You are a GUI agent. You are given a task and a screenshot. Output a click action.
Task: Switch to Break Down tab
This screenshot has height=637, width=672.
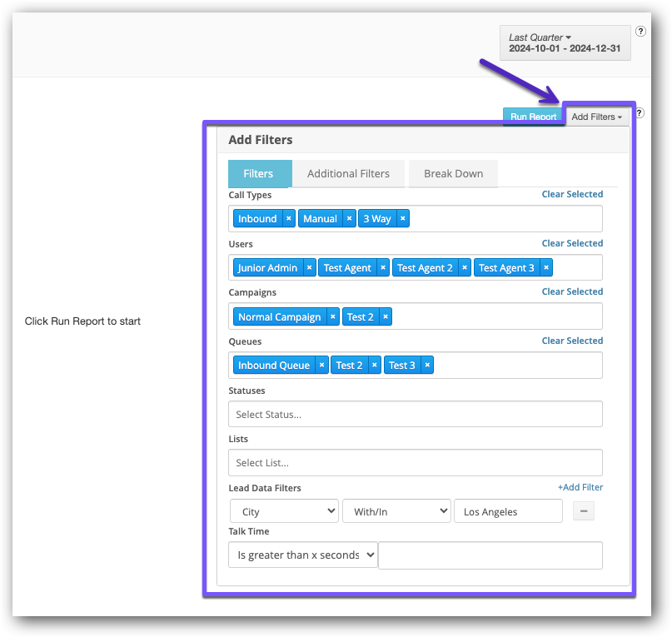[x=454, y=173]
